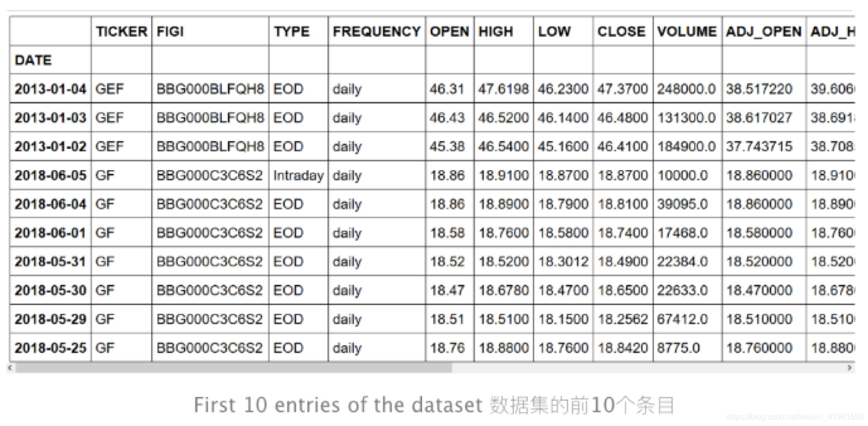Click volume value 131300.0
Viewport: 868px width, 426px height.
[686, 118]
